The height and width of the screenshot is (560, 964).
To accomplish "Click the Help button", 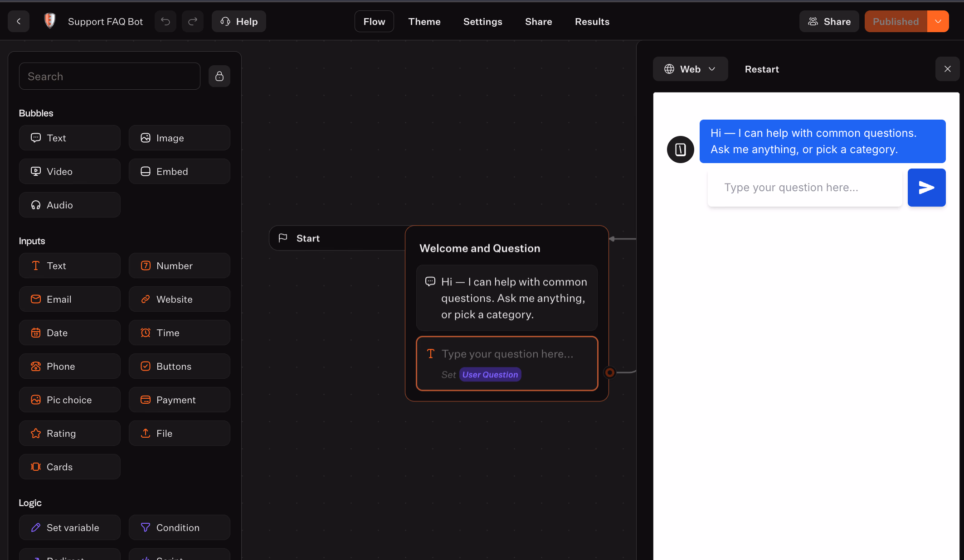I will click(x=239, y=21).
